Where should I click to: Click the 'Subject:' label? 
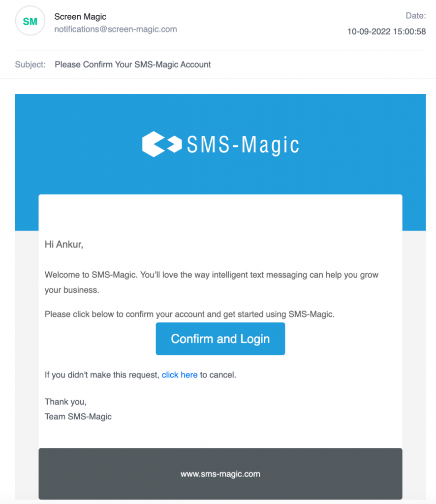coord(30,64)
